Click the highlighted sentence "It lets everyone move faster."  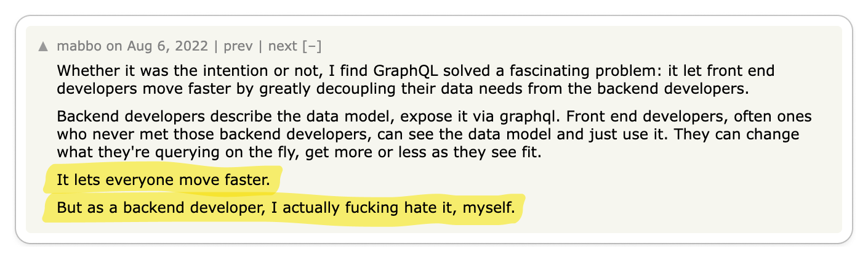point(163,181)
